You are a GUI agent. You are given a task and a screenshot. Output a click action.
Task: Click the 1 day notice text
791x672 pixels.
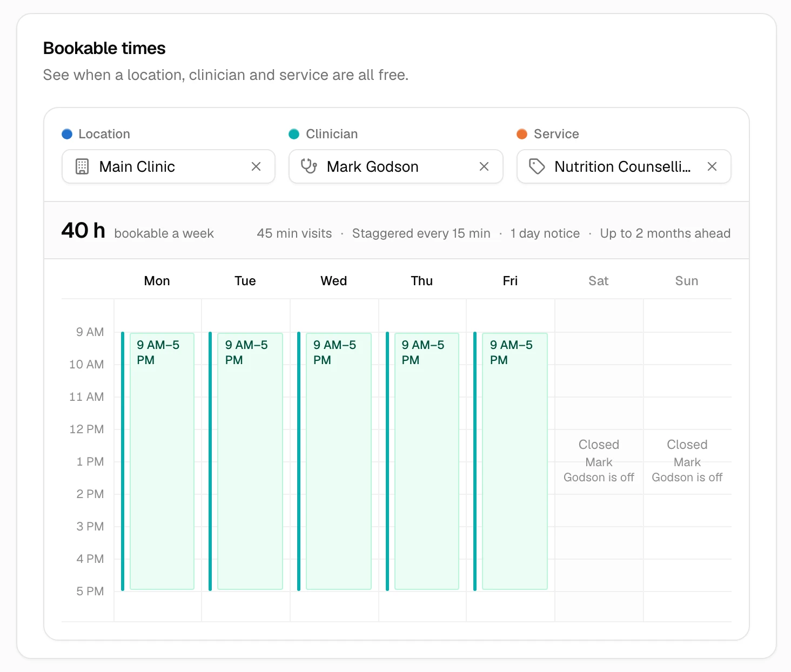point(545,233)
